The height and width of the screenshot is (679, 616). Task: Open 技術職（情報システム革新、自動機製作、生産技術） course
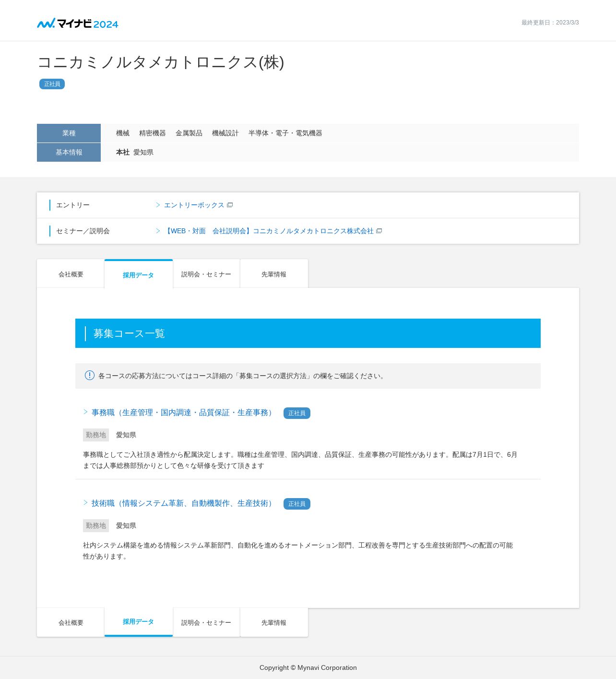[x=183, y=503]
